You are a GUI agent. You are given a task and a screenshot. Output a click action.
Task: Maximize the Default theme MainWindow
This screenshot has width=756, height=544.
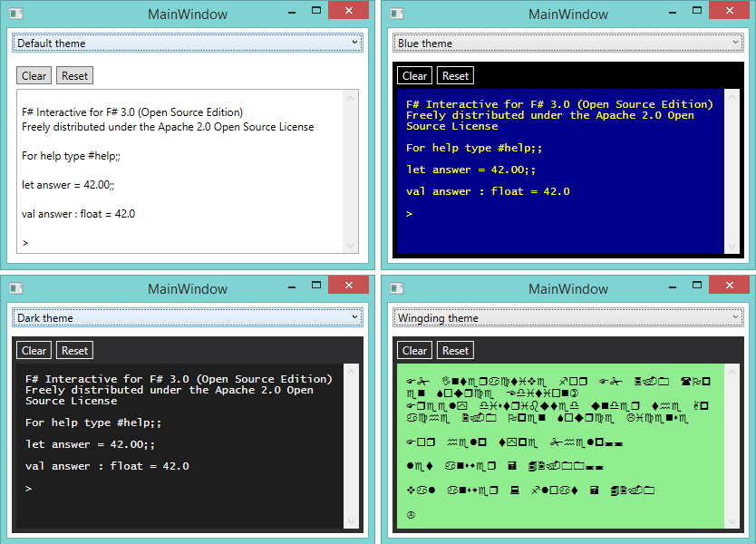pyautogui.click(x=316, y=10)
